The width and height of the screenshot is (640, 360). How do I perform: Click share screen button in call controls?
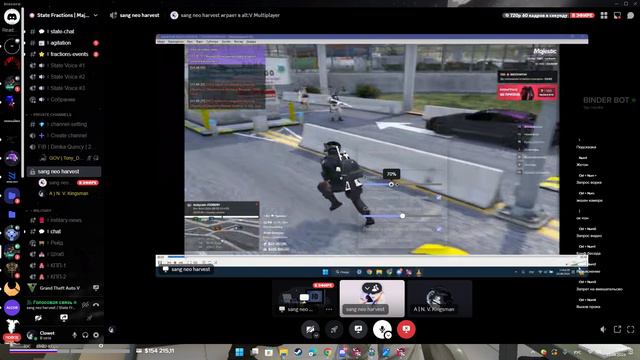(358, 329)
